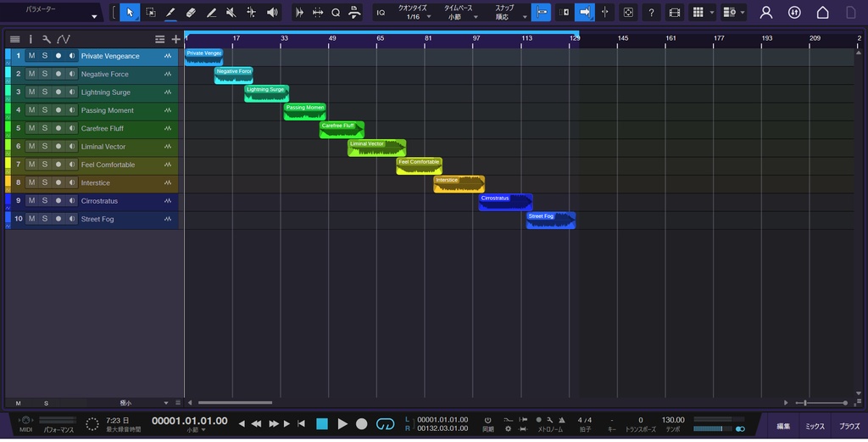
Task: Click the update transfer circle icon
Action: (x=794, y=12)
